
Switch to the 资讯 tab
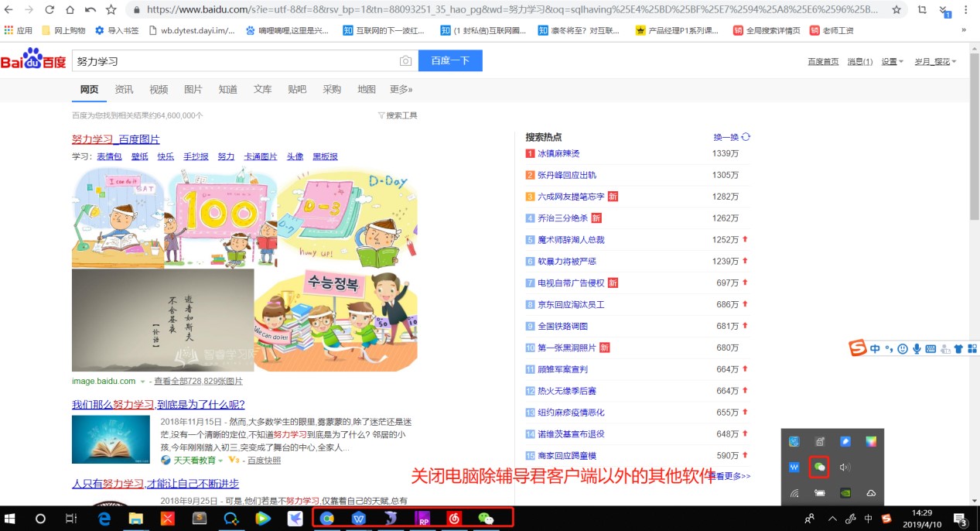pyautogui.click(x=124, y=90)
